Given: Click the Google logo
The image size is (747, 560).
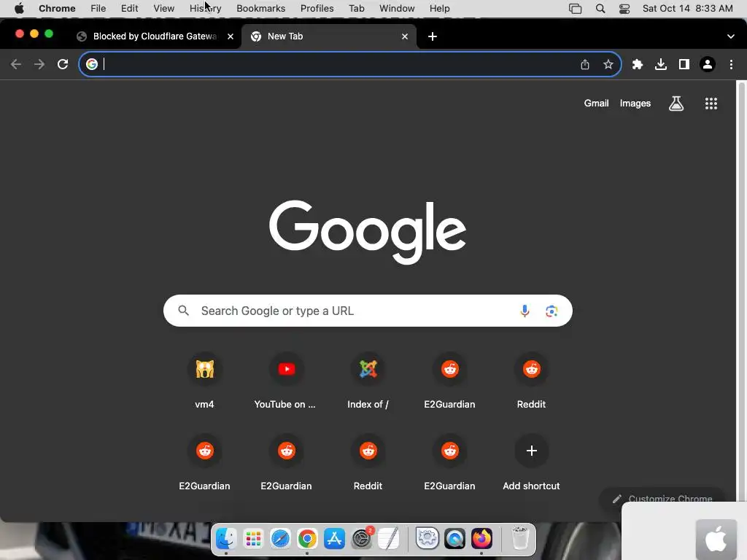Looking at the screenshot, I should pos(368,232).
